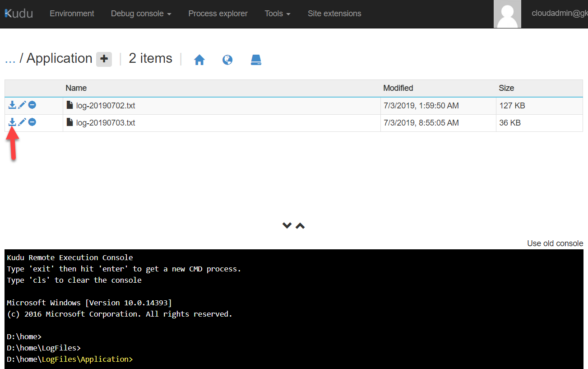Expand the Tools dropdown menu
The image size is (588, 369).
[277, 14]
